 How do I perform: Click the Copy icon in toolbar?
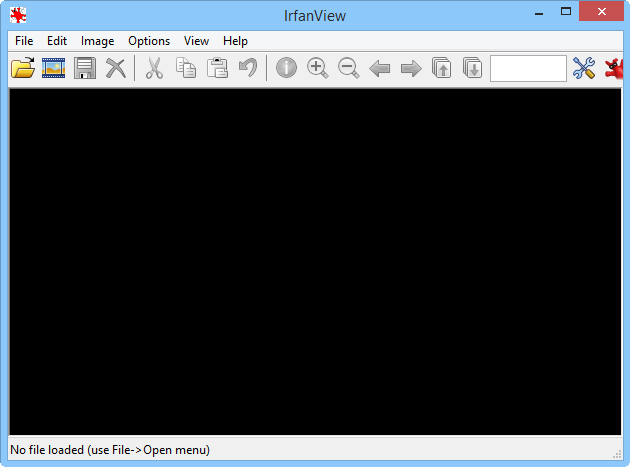pyautogui.click(x=186, y=68)
